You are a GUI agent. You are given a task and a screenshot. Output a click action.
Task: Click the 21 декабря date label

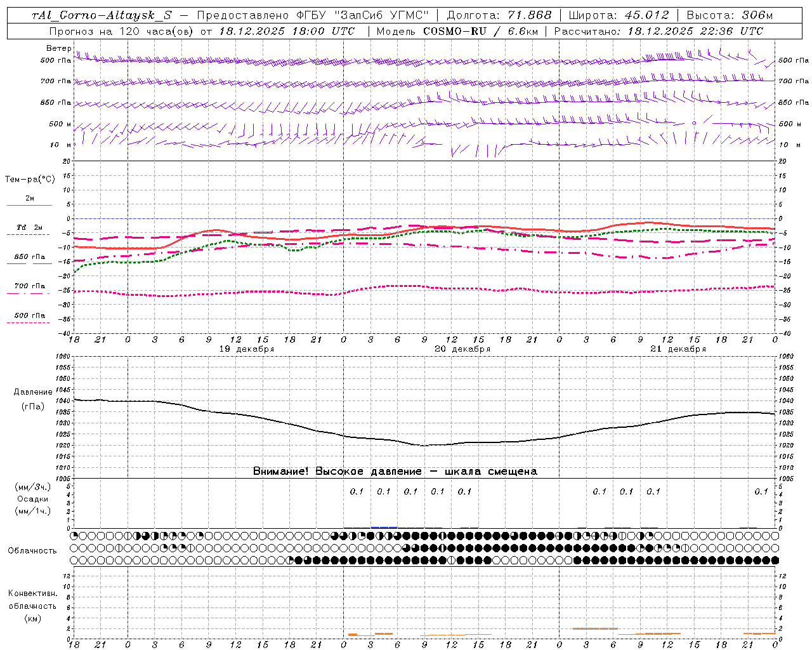(x=678, y=349)
